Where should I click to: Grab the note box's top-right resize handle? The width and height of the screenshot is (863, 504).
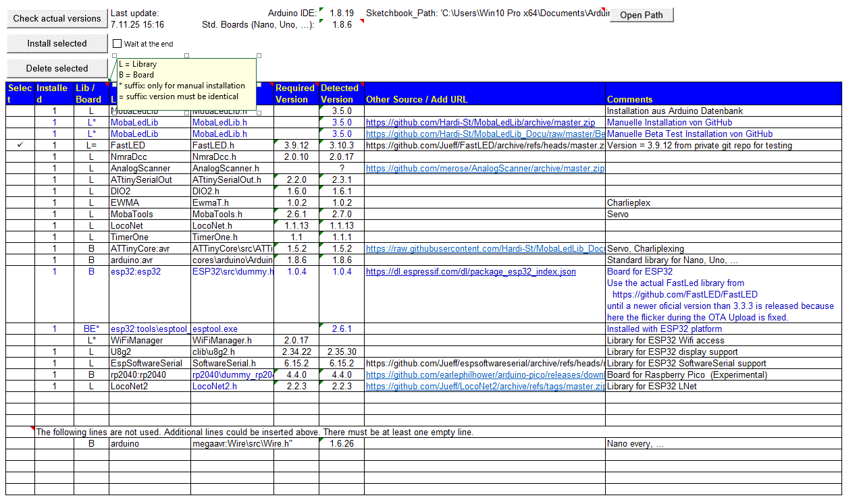(x=259, y=56)
